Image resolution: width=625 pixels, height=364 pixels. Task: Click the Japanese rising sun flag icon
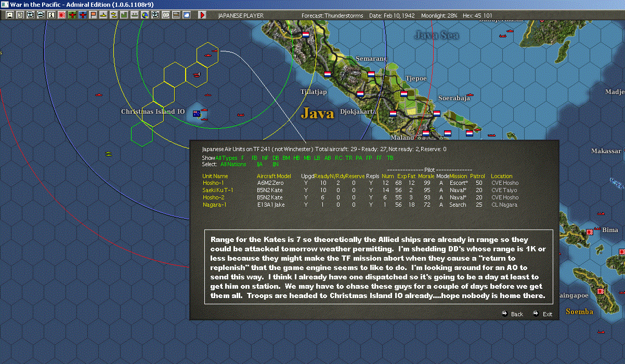tap(62, 16)
